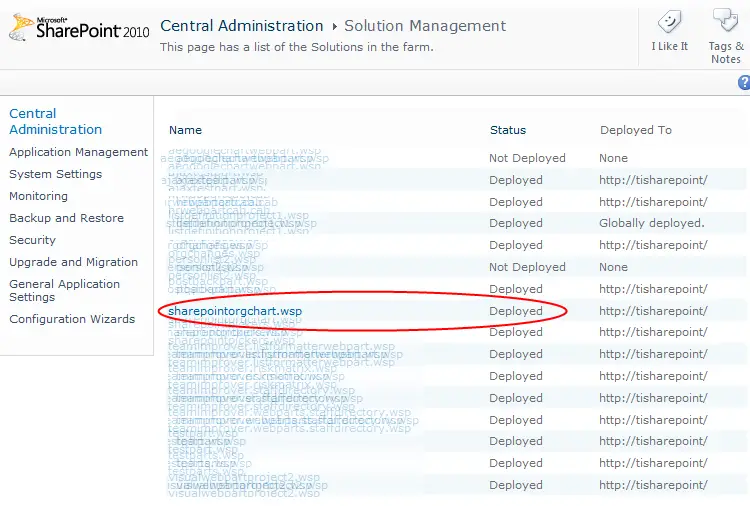Click http://tisharepoint/ in sharepointorgchart.wsp row
Image resolution: width=750 pixels, height=506 pixels.
click(653, 311)
